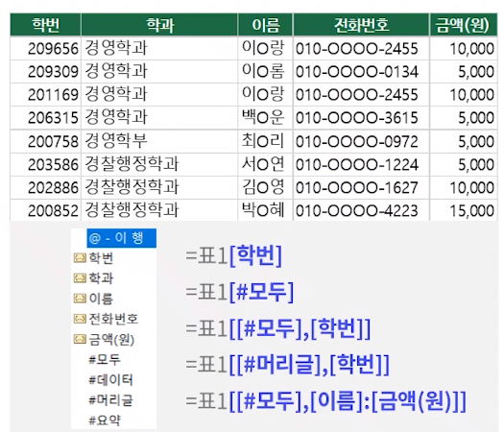Click the 경영학부 department cell
The image size is (504, 432).
(159, 141)
